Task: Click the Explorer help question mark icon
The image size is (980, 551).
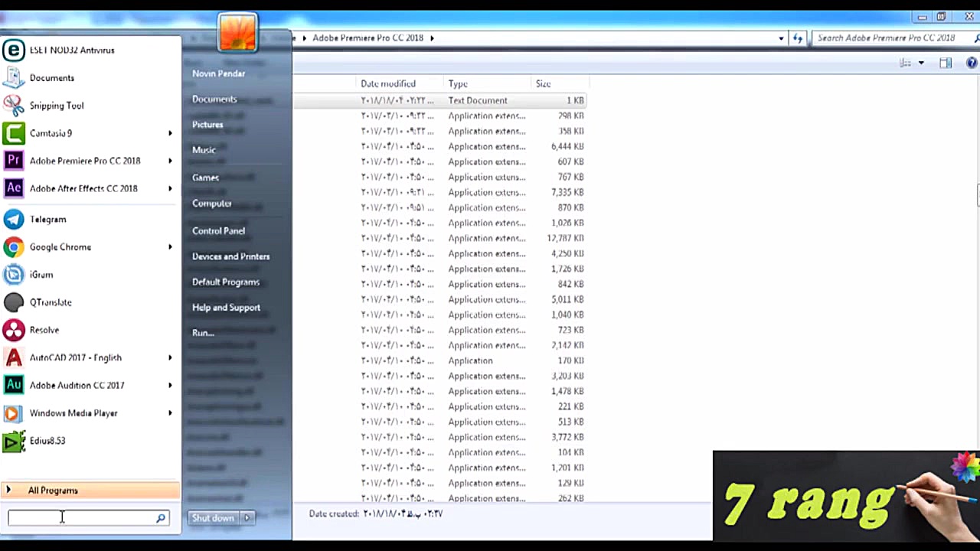Action: click(x=972, y=63)
